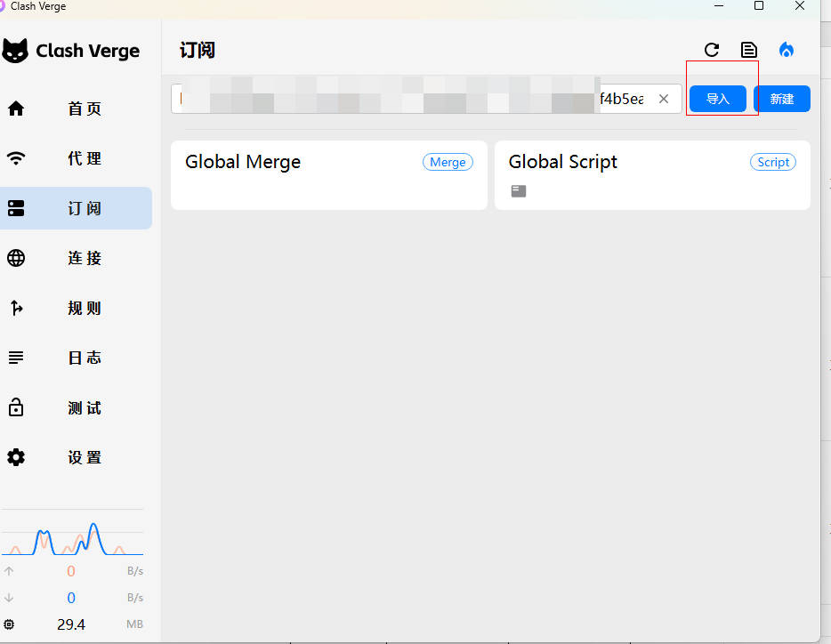
Task: Clear the subscription URL with the X
Action: pos(664,99)
